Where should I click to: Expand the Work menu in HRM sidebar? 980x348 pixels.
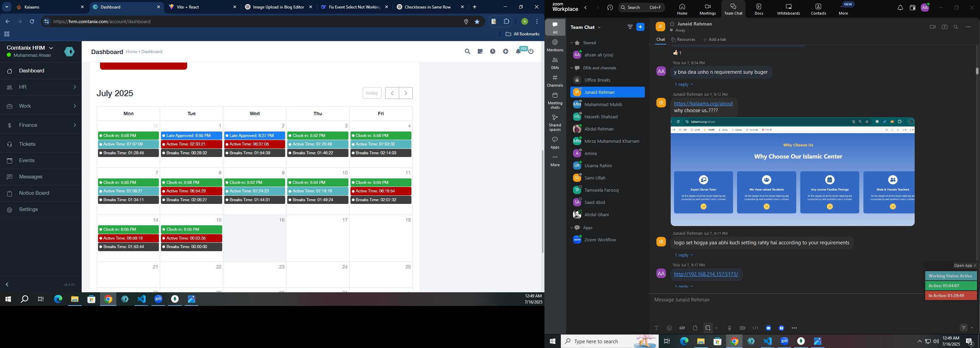41,106
